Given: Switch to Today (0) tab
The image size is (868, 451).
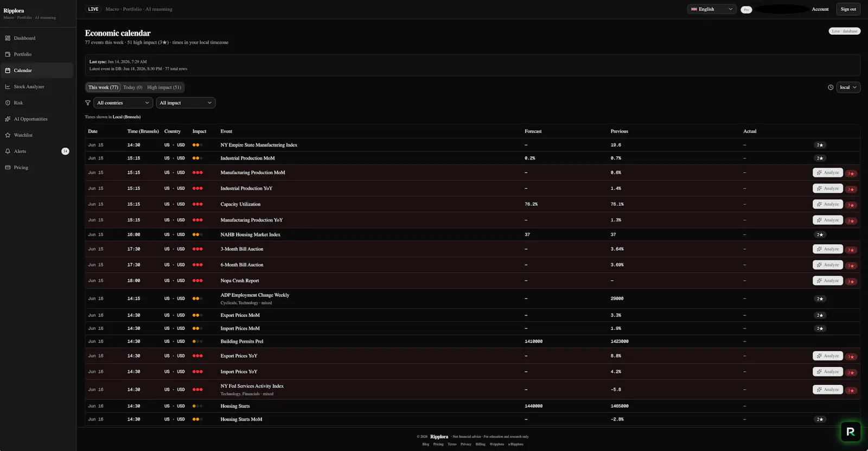Looking at the screenshot, I should (132, 87).
